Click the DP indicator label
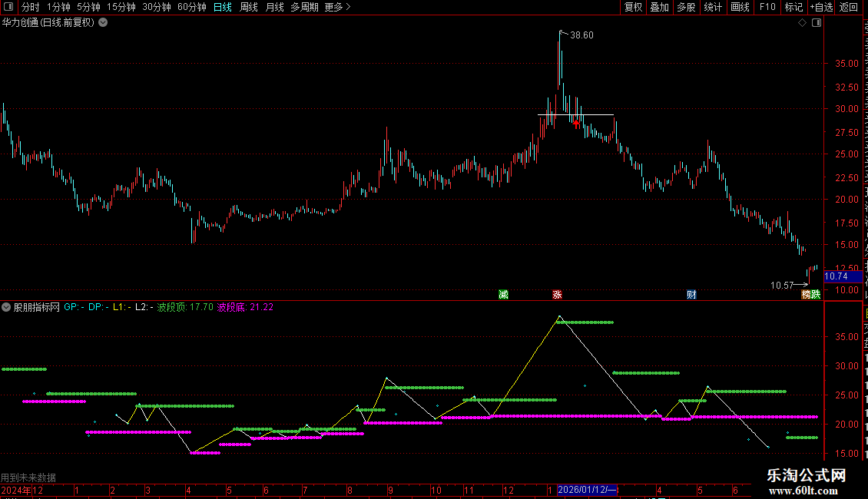This screenshot has height=499, width=868. pos(98,307)
